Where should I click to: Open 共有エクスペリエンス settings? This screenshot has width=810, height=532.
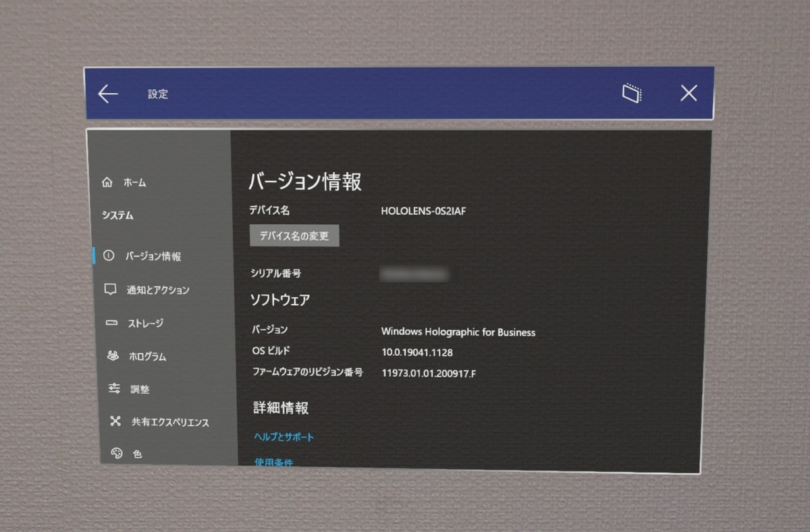click(171, 422)
